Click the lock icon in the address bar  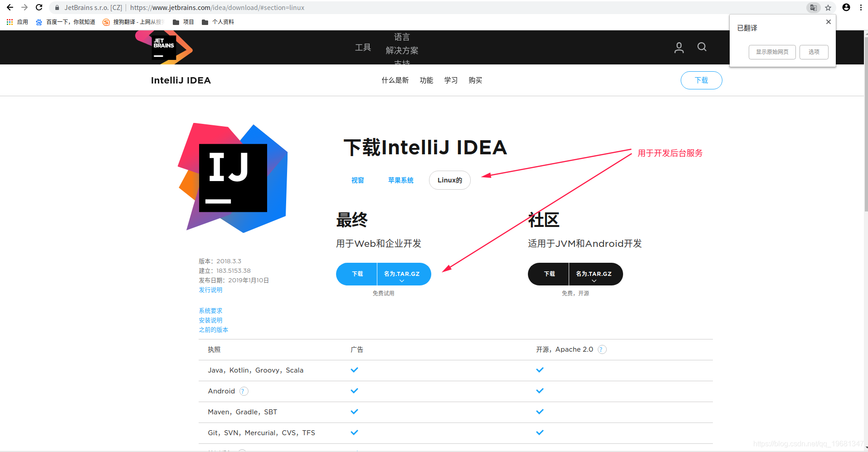tap(57, 8)
